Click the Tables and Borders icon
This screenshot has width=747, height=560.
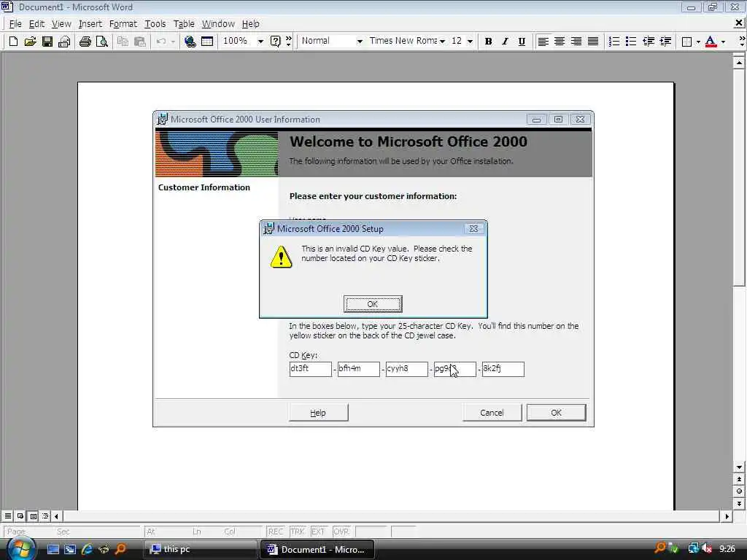[207, 42]
